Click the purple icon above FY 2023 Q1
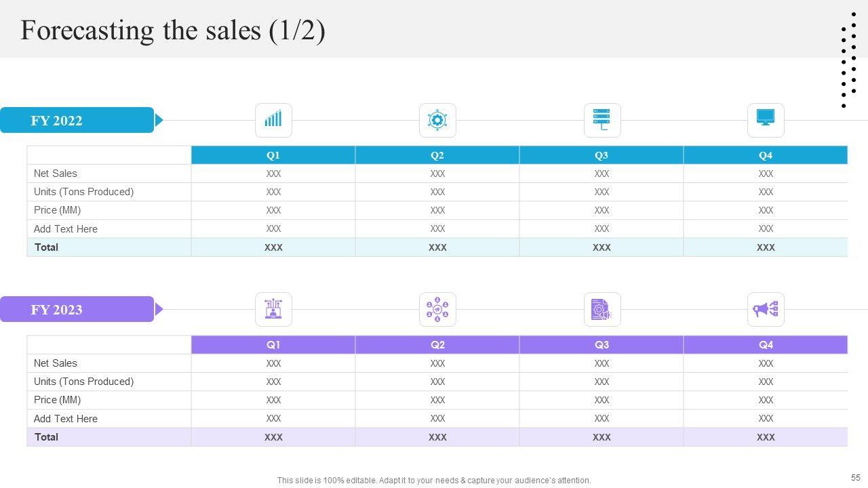 coord(273,310)
